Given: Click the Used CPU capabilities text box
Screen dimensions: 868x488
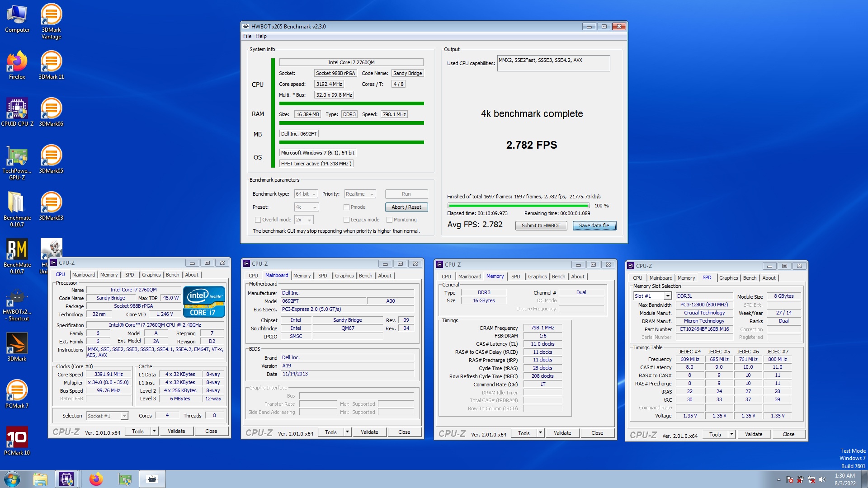Looking at the screenshot, I should pyautogui.click(x=553, y=63).
